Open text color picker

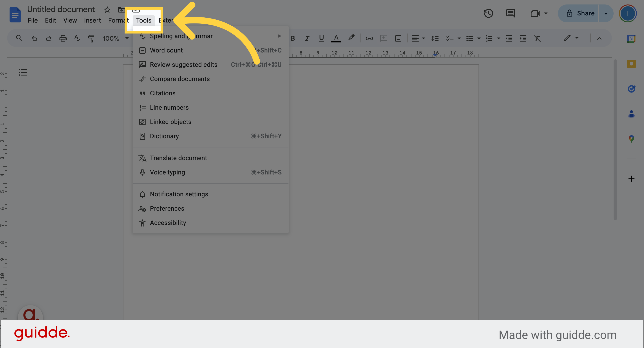[x=336, y=38]
